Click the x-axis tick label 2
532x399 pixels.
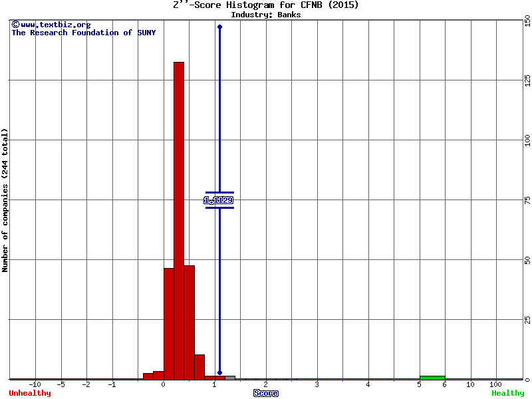(x=265, y=384)
